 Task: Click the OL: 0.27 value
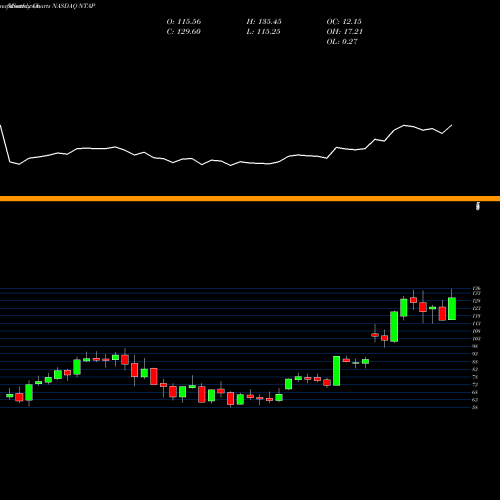click(x=342, y=42)
